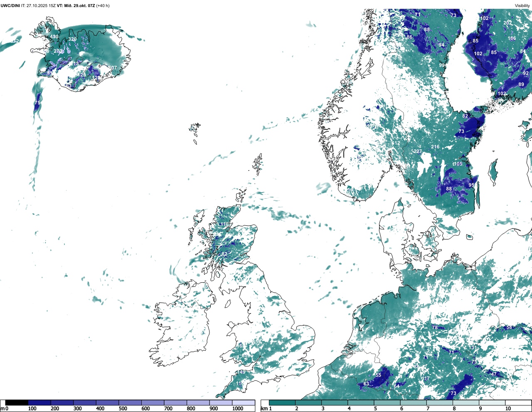Click the '10' tick label on km legend

tap(508, 409)
